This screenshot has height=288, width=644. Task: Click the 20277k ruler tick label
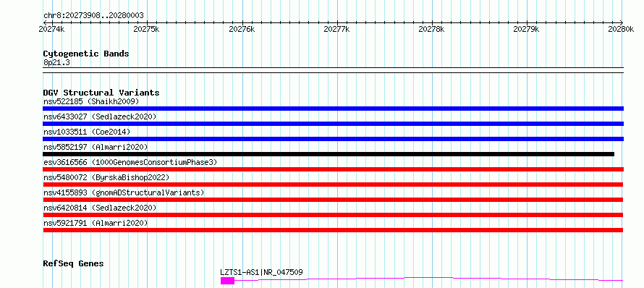(336, 29)
